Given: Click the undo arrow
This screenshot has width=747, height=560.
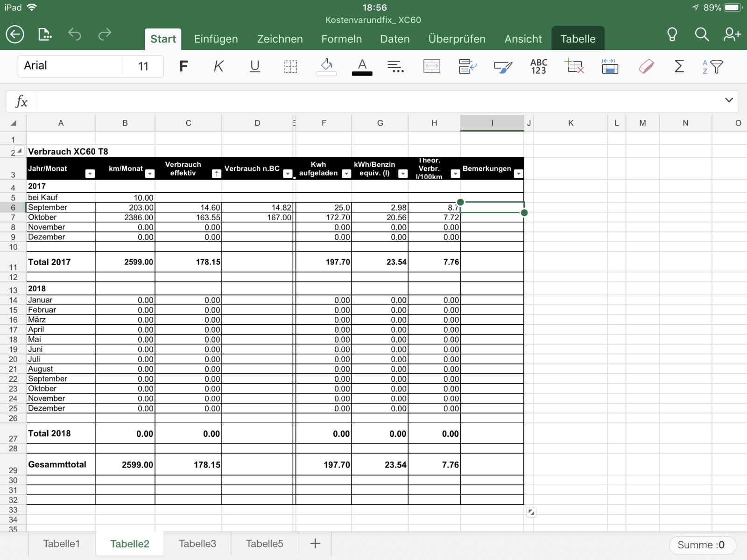Looking at the screenshot, I should [75, 35].
